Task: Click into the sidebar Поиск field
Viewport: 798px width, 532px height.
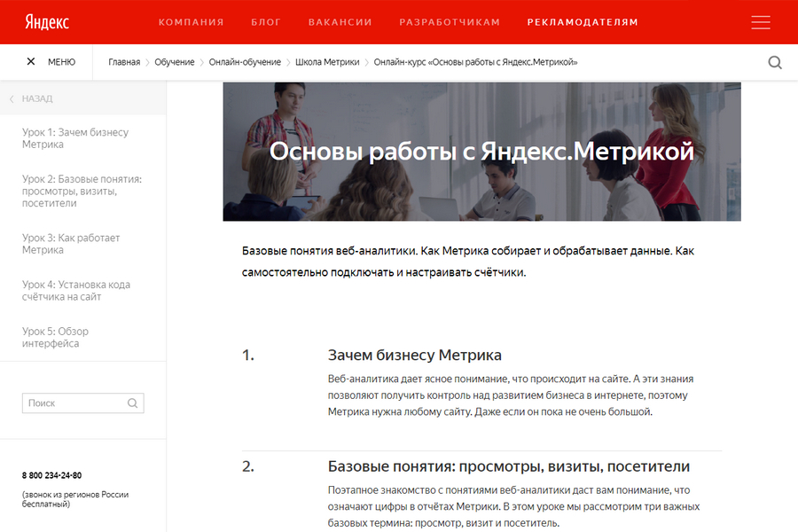Action: (x=74, y=403)
